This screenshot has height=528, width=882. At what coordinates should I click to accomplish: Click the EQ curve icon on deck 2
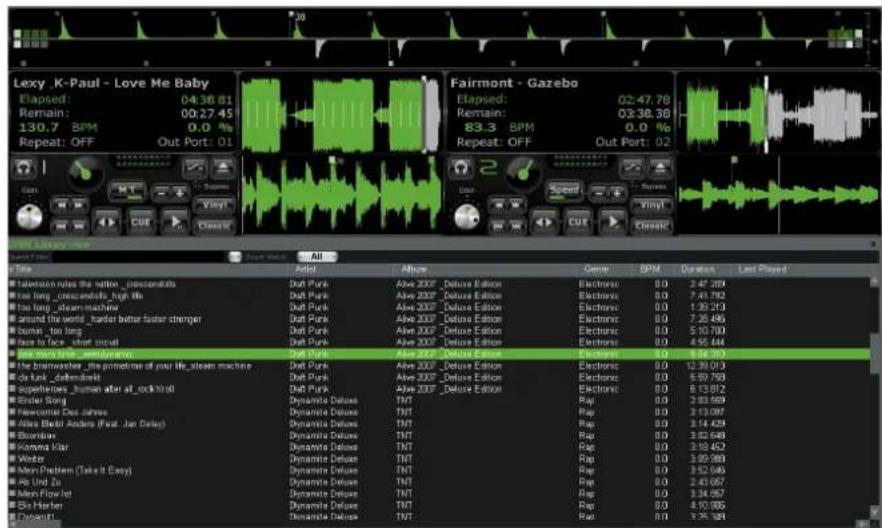click(x=632, y=167)
